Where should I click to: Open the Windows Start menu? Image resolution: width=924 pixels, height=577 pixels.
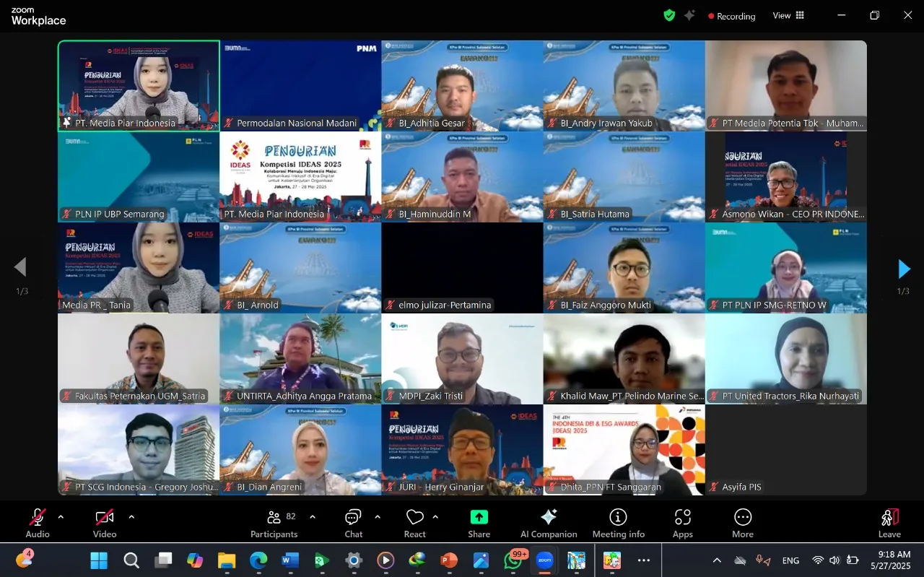(x=99, y=560)
